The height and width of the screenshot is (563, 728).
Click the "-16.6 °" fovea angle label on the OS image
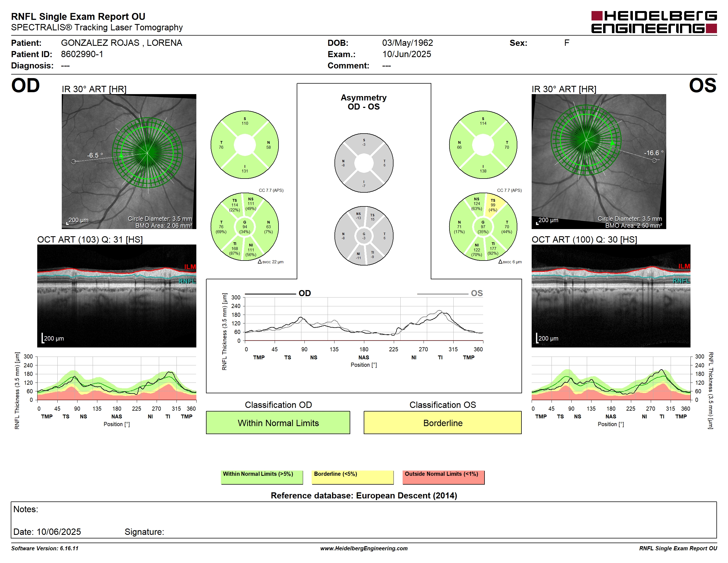pos(654,153)
